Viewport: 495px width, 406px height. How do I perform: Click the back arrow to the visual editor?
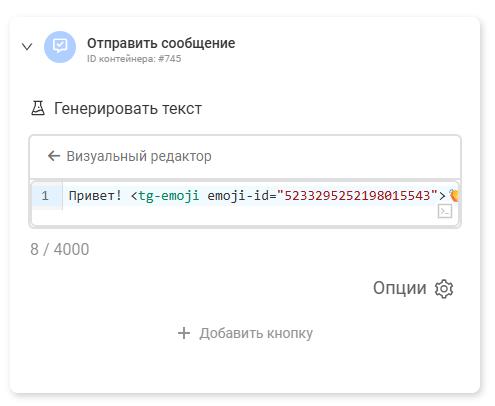pyautogui.click(x=54, y=156)
